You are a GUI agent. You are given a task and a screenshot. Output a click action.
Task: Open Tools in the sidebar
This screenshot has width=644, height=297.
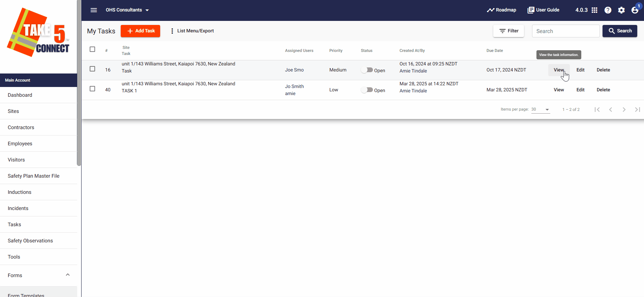pyautogui.click(x=38, y=257)
